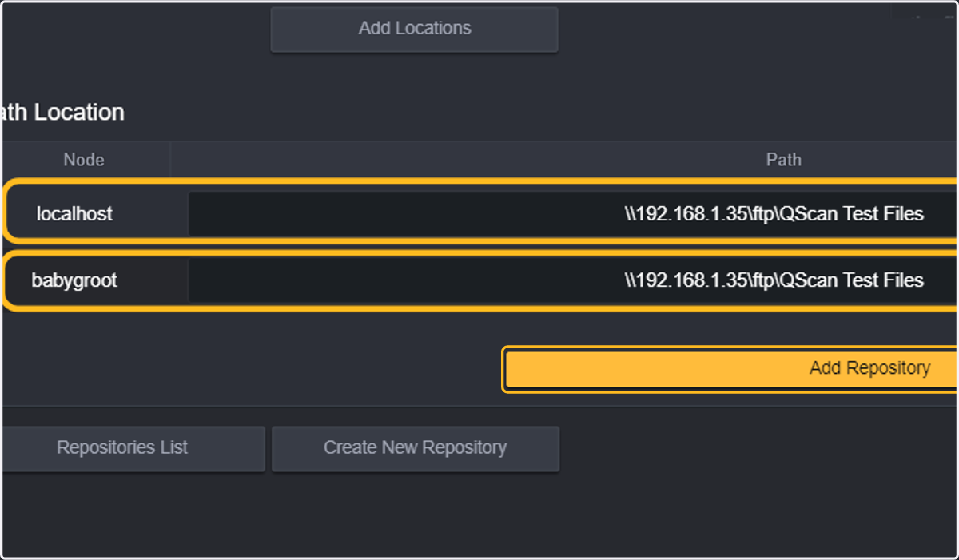Open the Repositories List
959x560 pixels.
click(132, 448)
